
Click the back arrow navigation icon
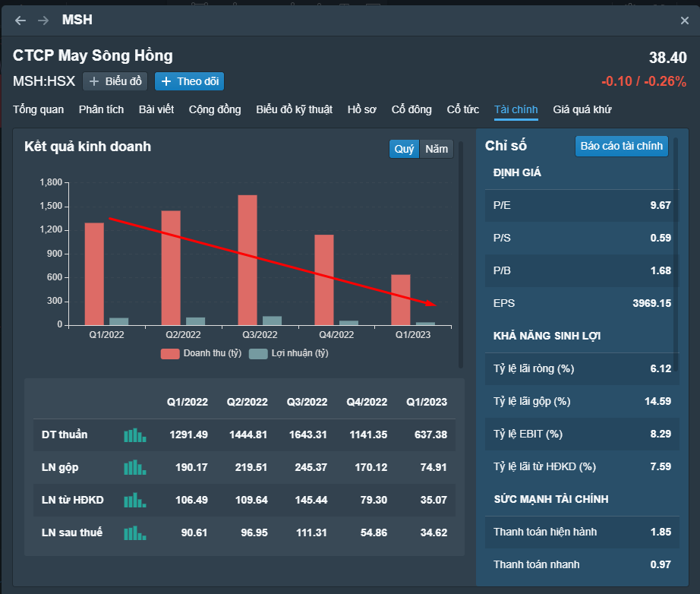[x=20, y=21]
